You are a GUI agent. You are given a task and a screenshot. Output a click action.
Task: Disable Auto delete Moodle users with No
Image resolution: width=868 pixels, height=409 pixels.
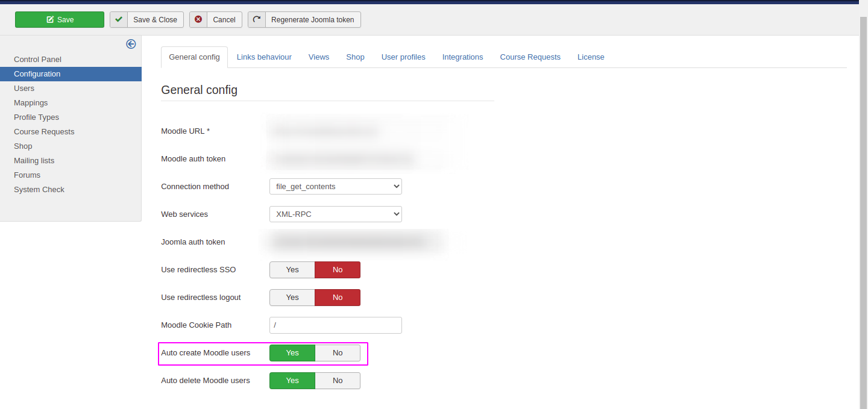tap(338, 381)
